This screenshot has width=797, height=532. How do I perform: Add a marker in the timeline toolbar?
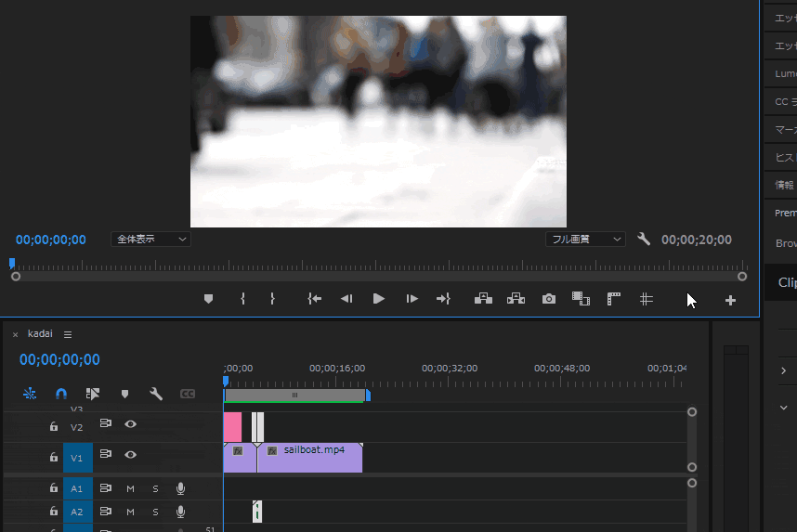click(x=124, y=394)
